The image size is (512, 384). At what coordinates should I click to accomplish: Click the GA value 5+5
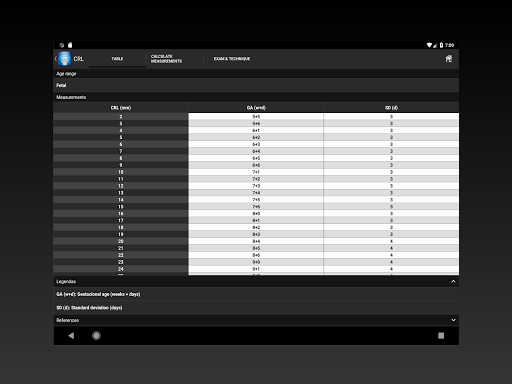point(256,117)
